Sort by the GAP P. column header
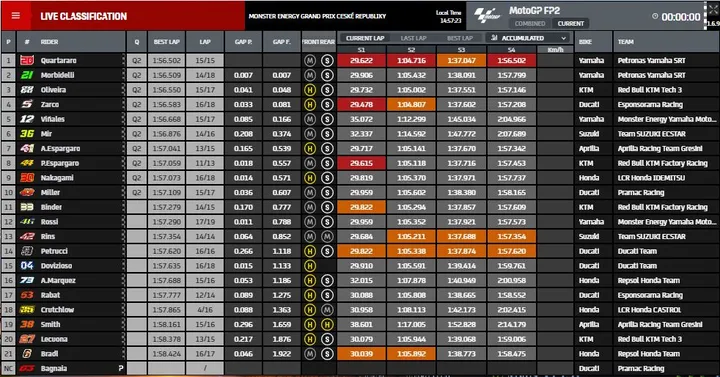 [x=243, y=42]
